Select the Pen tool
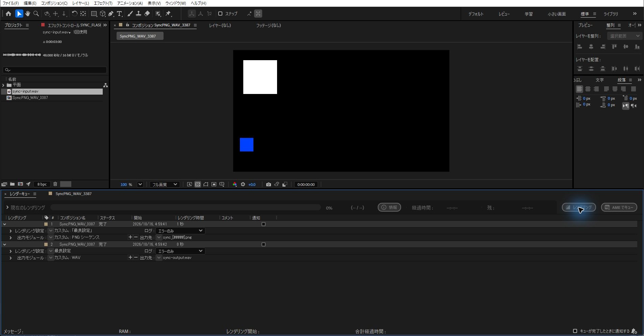 click(111, 14)
